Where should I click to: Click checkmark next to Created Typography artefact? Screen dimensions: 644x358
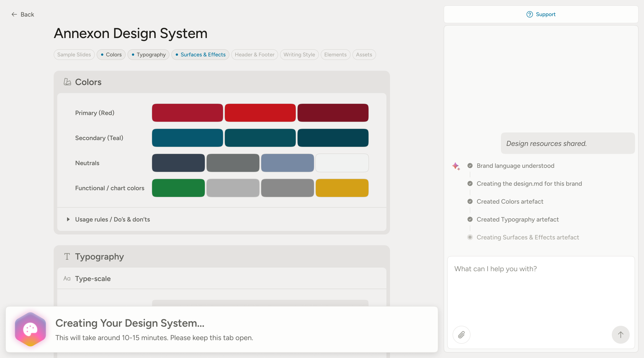pos(470,219)
